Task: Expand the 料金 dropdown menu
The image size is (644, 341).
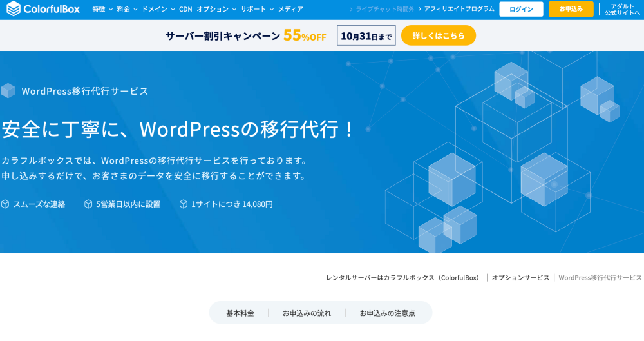Action: (127, 9)
